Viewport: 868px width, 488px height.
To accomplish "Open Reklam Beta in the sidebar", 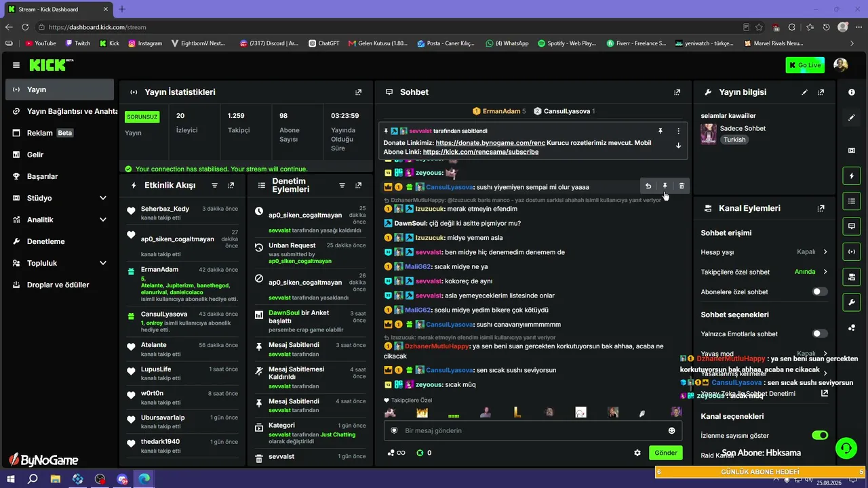I will tap(60, 133).
